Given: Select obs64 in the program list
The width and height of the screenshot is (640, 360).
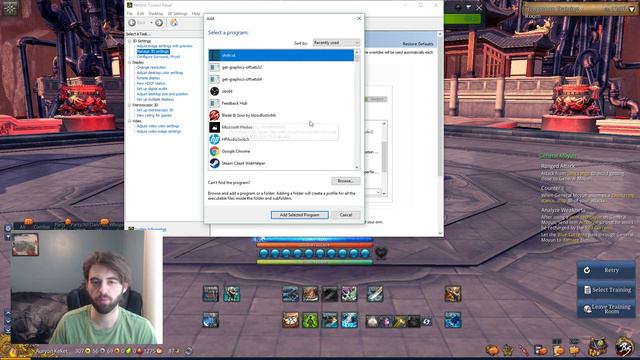Looking at the screenshot, I should pos(281,91).
